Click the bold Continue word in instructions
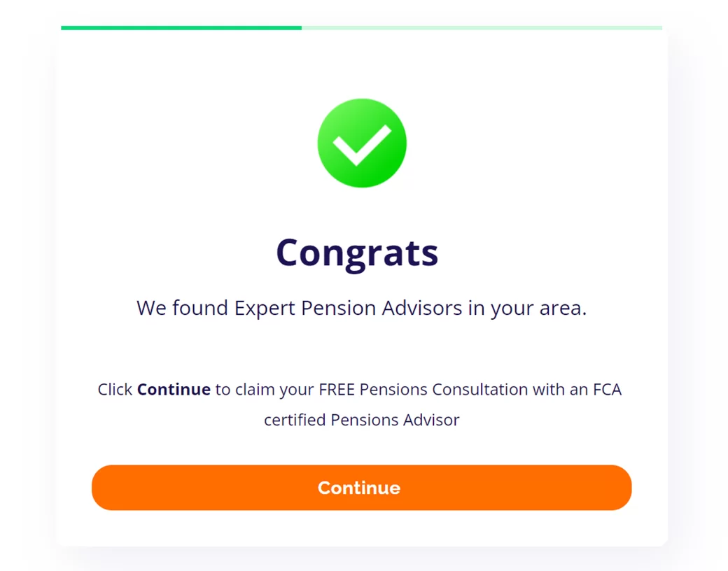The height and width of the screenshot is (571, 728). 174,389
